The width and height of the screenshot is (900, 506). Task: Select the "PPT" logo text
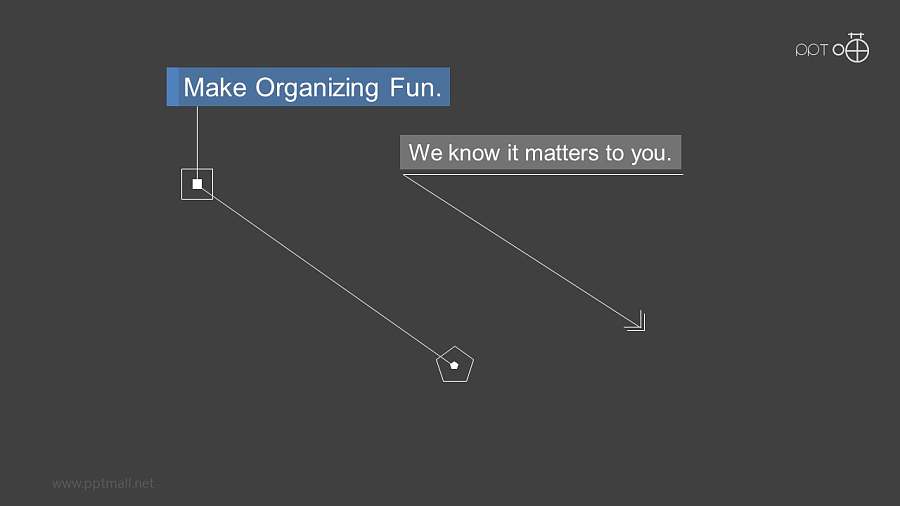tap(811, 50)
